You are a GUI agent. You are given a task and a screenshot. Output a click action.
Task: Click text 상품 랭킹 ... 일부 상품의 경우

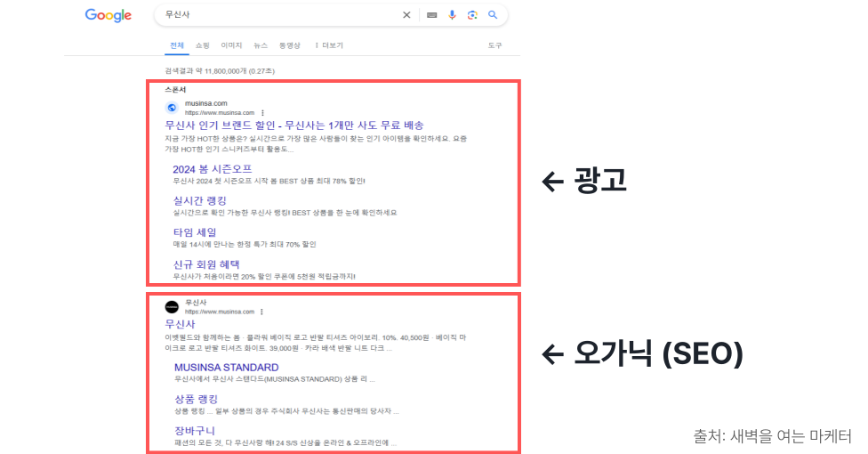pyautogui.click(x=286, y=410)
